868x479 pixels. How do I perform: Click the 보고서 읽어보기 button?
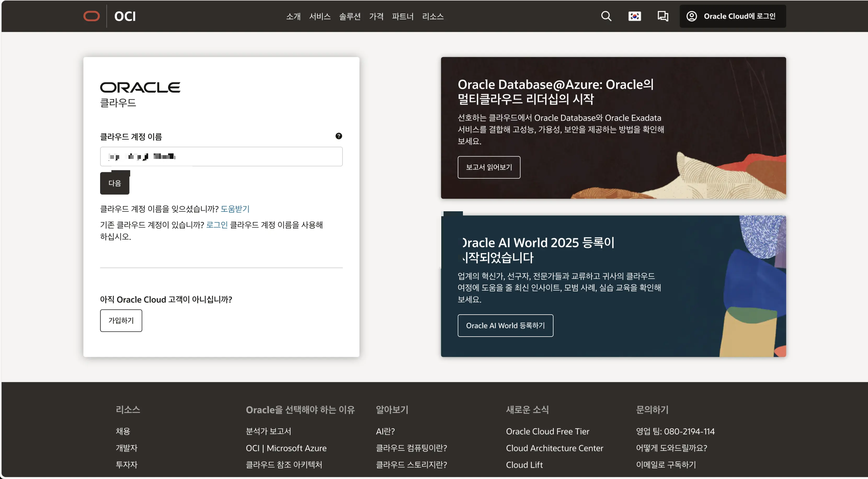489,167
